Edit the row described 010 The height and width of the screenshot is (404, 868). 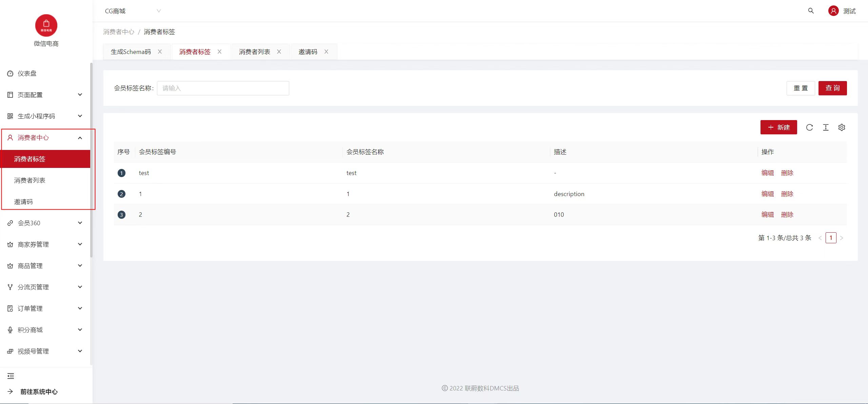pyautogui.click(x=768, y=214)
